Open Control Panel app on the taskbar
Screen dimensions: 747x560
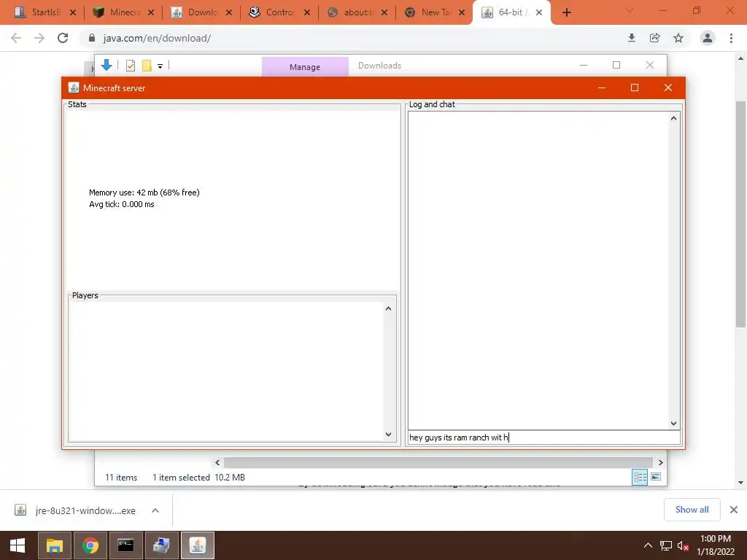tap(161, 545)
